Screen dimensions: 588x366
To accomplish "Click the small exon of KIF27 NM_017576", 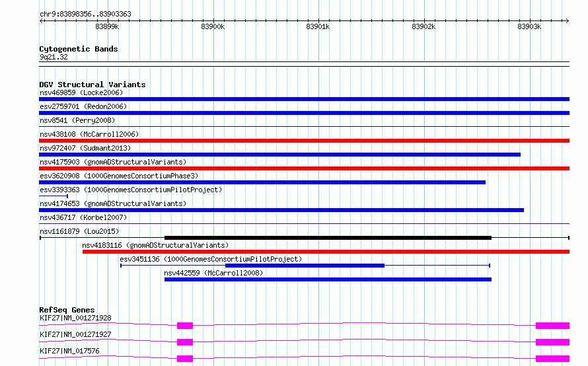I will (x=185, y=359).
